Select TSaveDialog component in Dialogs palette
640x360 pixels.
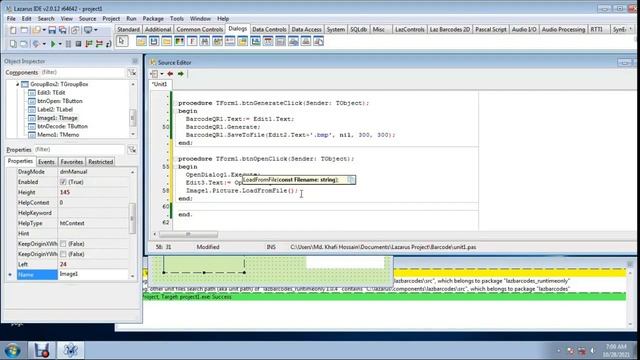pos(154,41)
